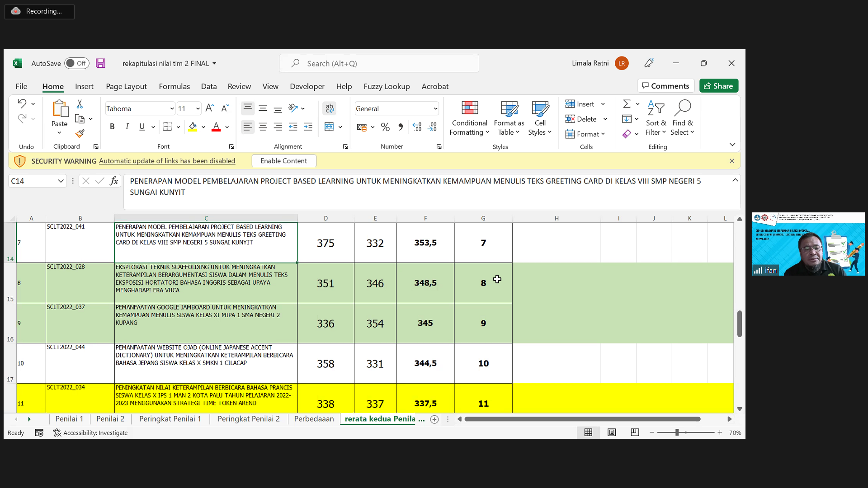Click the Percent Style icon
Viewport: 868px width, 488px height.
(x=385, y=127)
